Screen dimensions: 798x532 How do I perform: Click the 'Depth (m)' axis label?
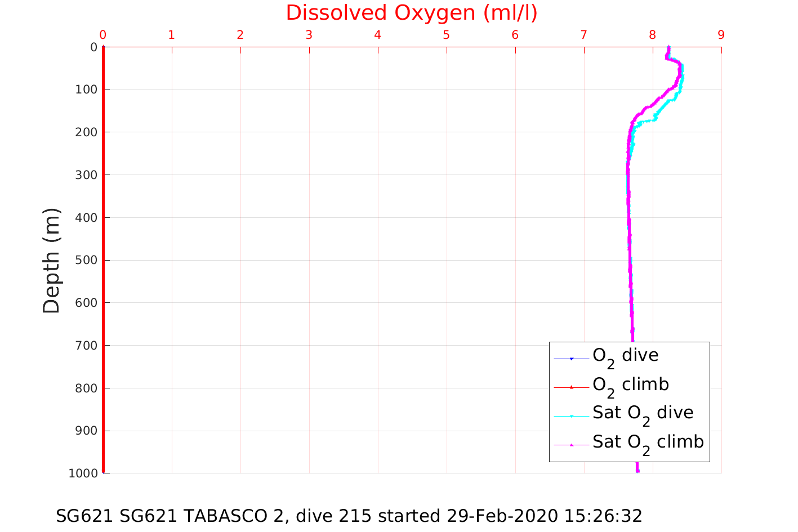pyautogui.click(x=51, y=260)
